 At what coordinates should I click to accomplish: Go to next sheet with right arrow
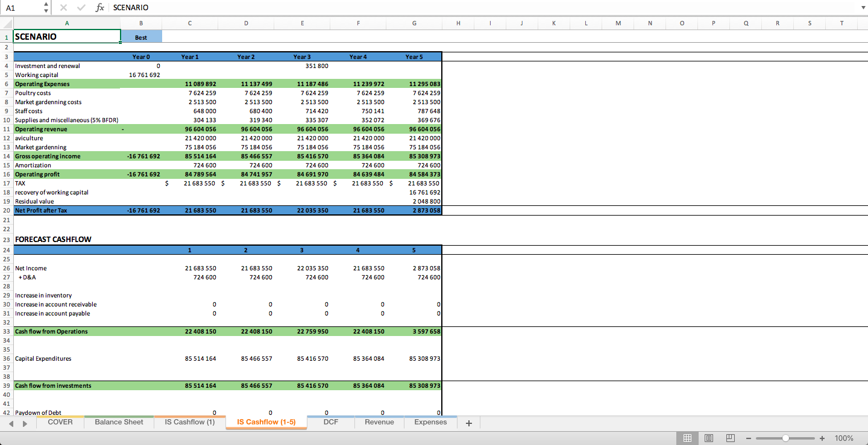pyautogui.click(x=25, y=423)
